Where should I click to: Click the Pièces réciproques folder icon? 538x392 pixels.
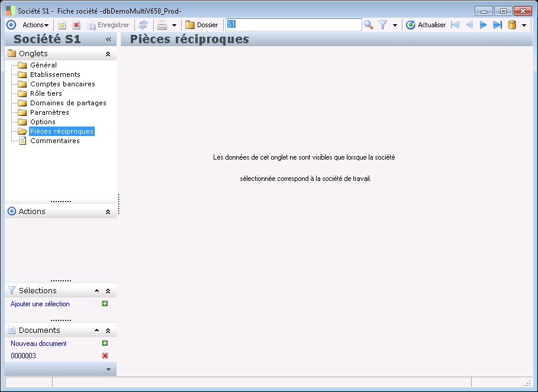tap(22, 131)
